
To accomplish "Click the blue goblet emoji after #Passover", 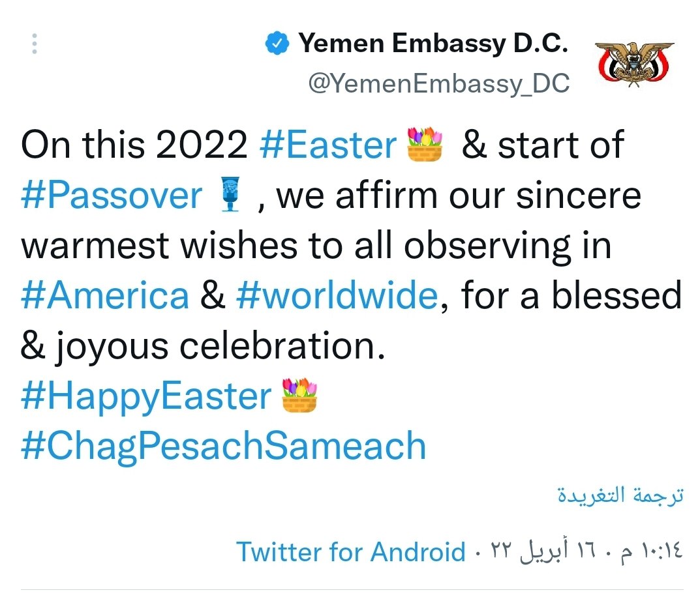I will [230, 194].
